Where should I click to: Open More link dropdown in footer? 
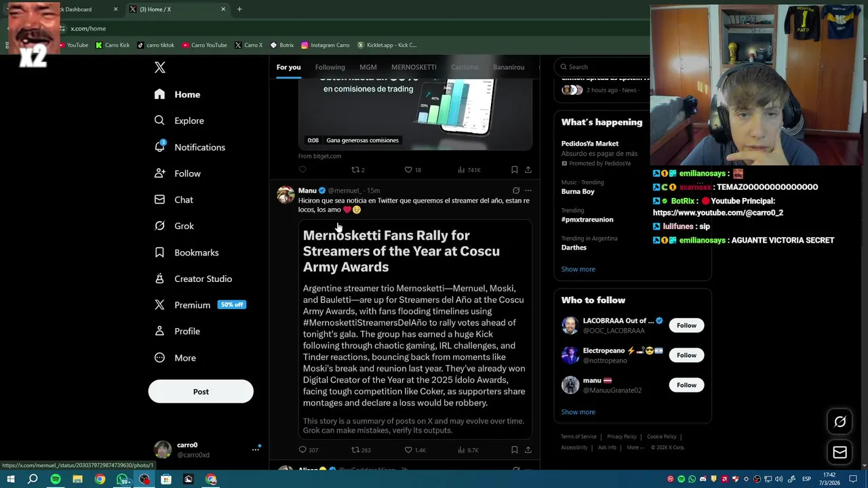click(635, 447)
